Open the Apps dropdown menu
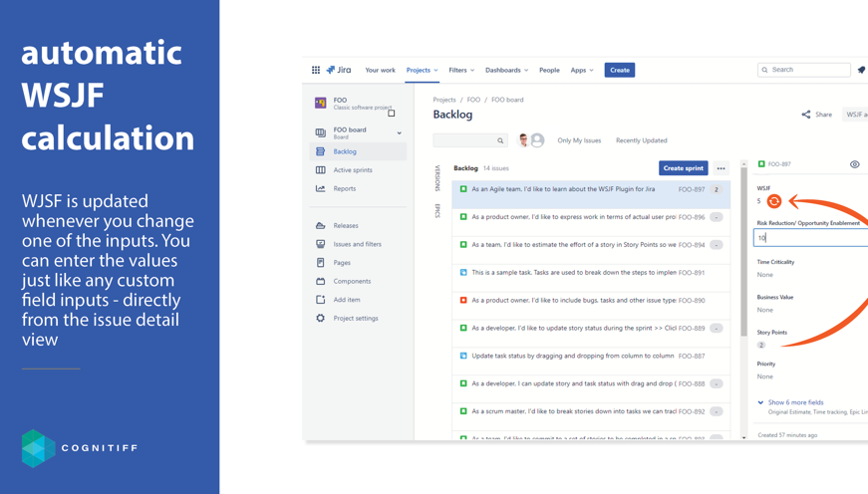The width and height of the screenshot is (868, 494). (x=582, y=71)
